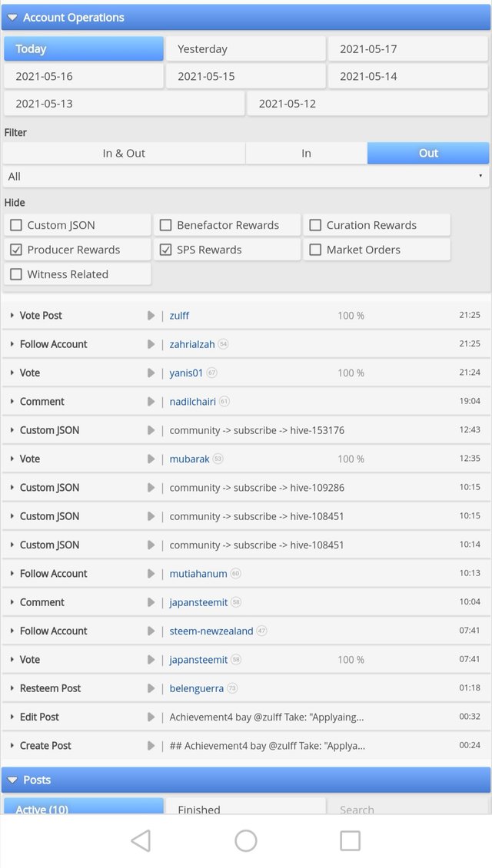Click play arrow icon in Edit Post row
The image size is (492, 868).
(151, 717)
